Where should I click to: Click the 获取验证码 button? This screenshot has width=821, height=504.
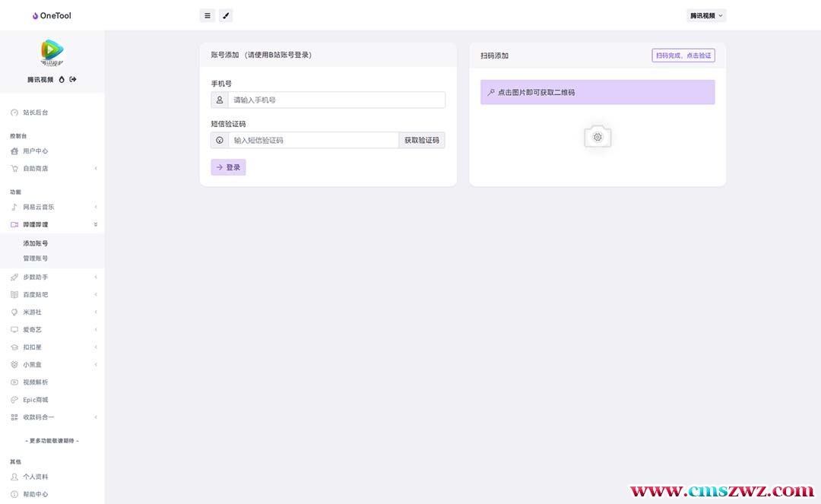click(x=421, y=140)
